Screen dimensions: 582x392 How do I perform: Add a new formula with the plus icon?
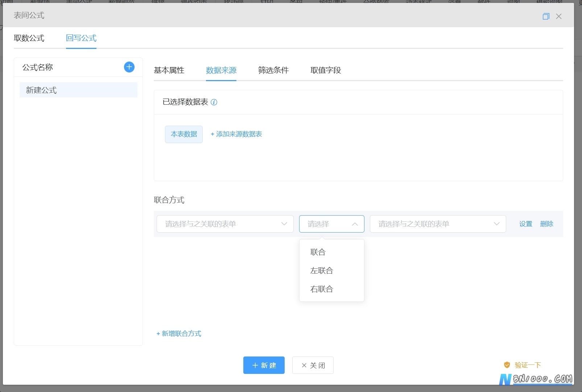pyautogui.click(x=129, y=67)
